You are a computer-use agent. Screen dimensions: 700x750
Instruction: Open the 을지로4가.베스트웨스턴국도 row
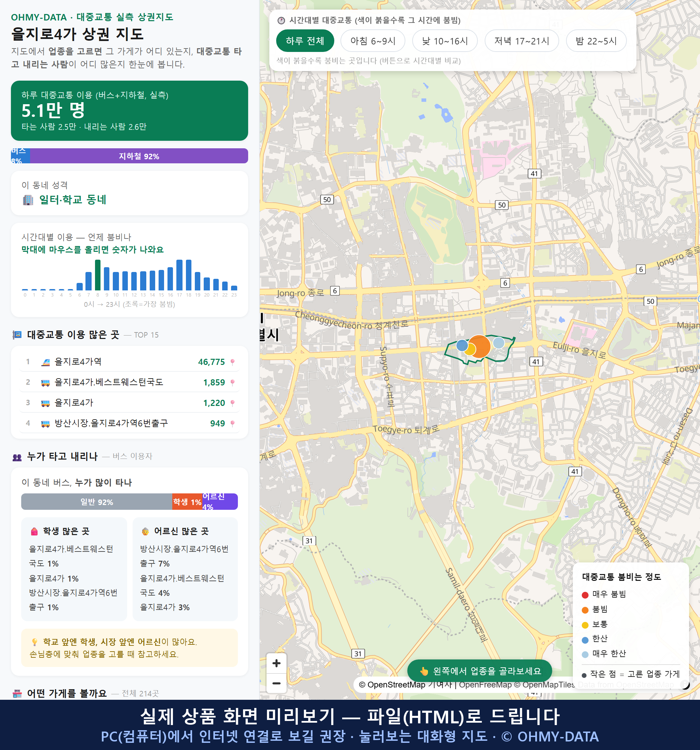[x=130, y=382]
